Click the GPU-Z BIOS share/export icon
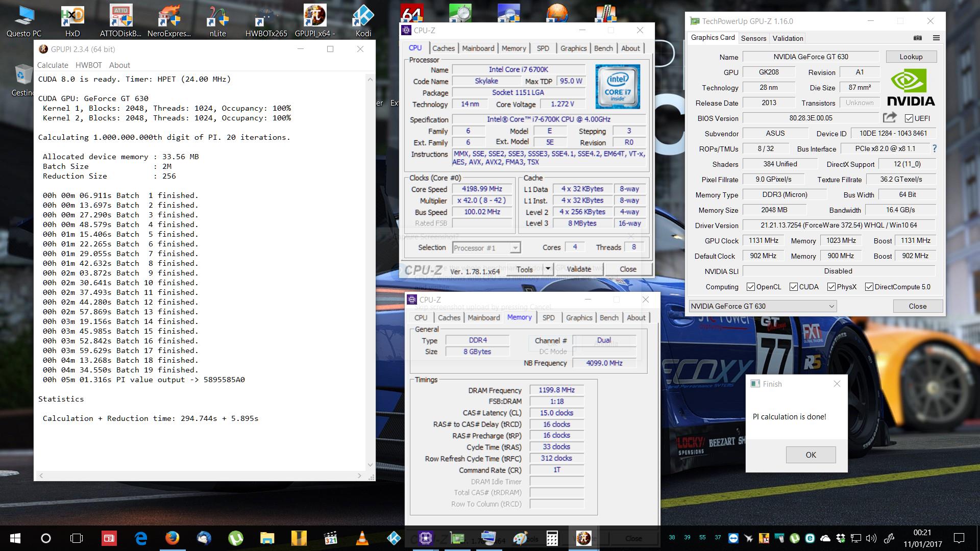Viewport: 980px width, 551px height. (890, 118)
